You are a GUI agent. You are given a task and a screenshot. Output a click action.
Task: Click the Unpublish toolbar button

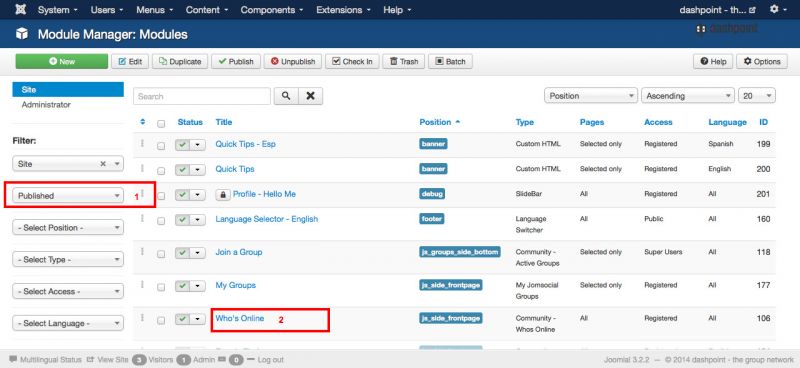pos(293,61)
